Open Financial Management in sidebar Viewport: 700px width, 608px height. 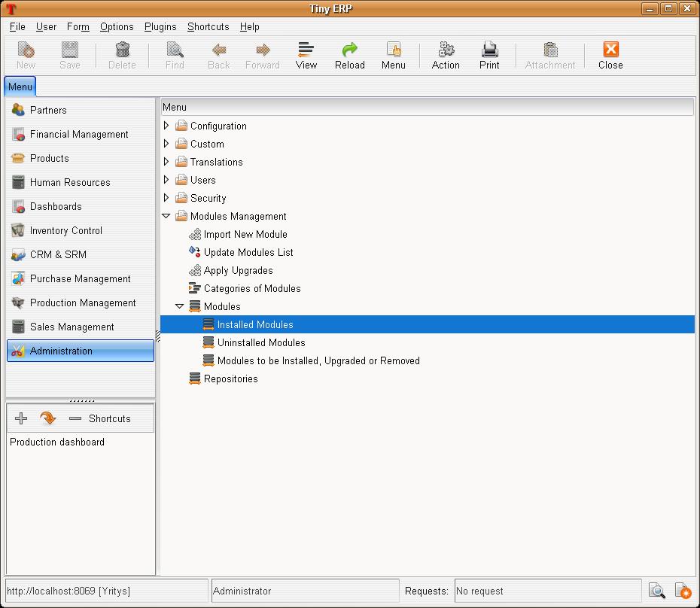pos(81,135)
